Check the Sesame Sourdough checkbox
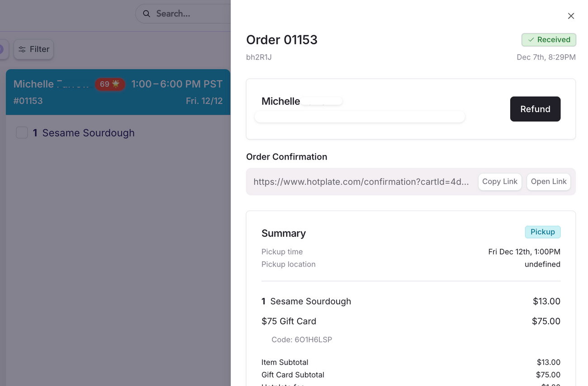The image size is (588, 386). click(x=22, y=133)
